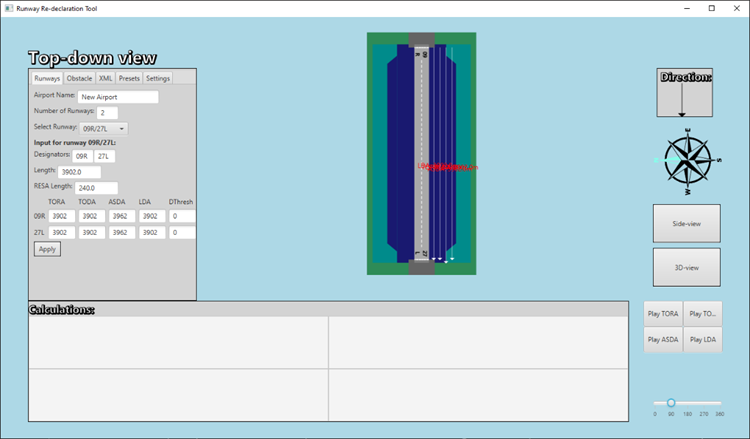Open the Settings tab
750x439 pixels.
158,78
